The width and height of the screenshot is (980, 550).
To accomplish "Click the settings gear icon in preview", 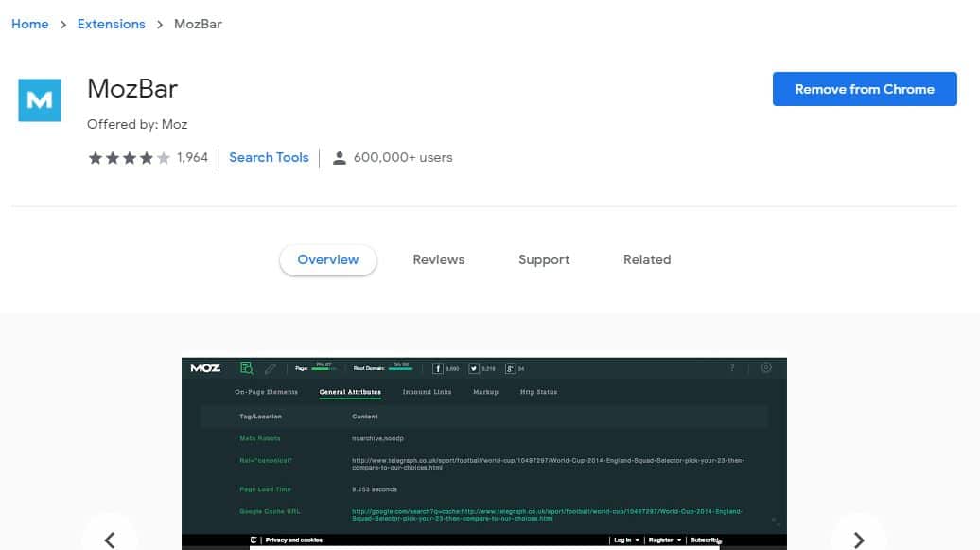I will pos(766,368).
